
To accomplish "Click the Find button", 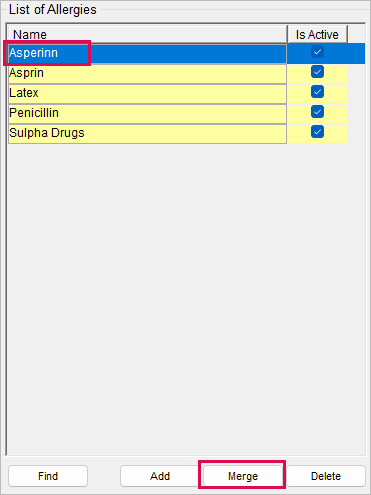I will pyautogui.click(x=48, y=476).
